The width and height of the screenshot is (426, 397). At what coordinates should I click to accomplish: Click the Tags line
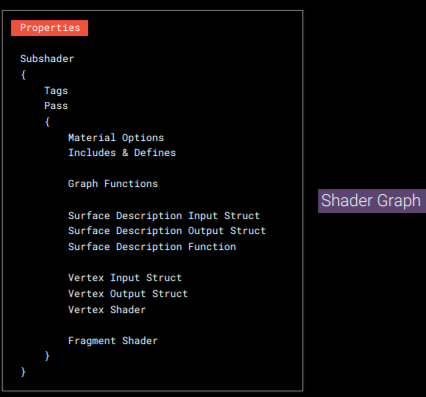coord(56,91)
